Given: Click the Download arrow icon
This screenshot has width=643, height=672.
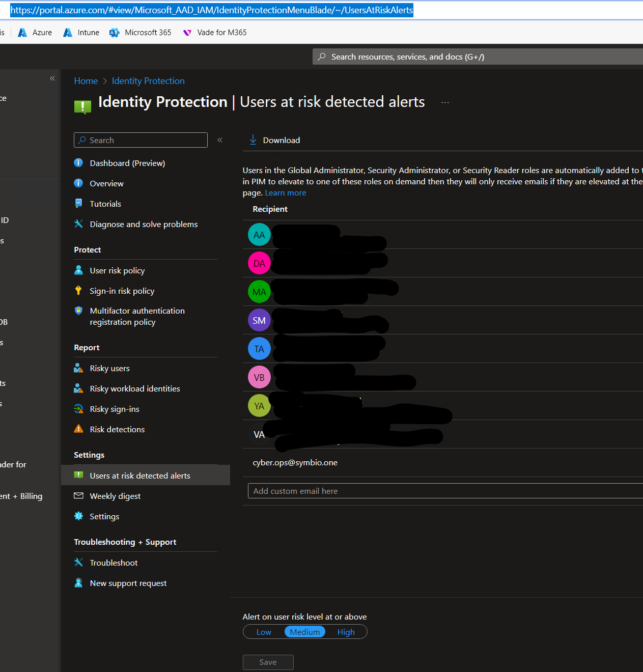Looking at the screenshot, I should (x=253, y=139).
